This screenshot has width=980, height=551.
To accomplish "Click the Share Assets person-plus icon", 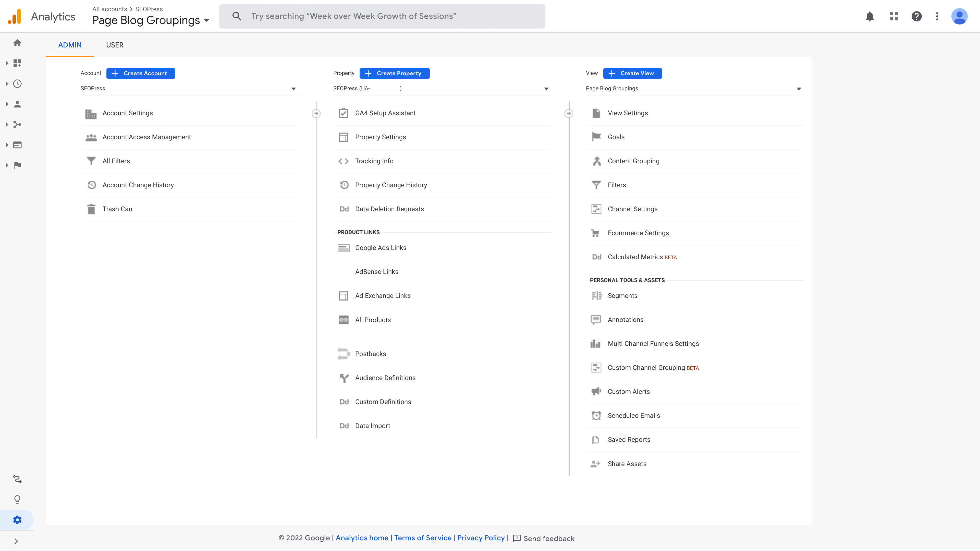I will click(595, 464).
